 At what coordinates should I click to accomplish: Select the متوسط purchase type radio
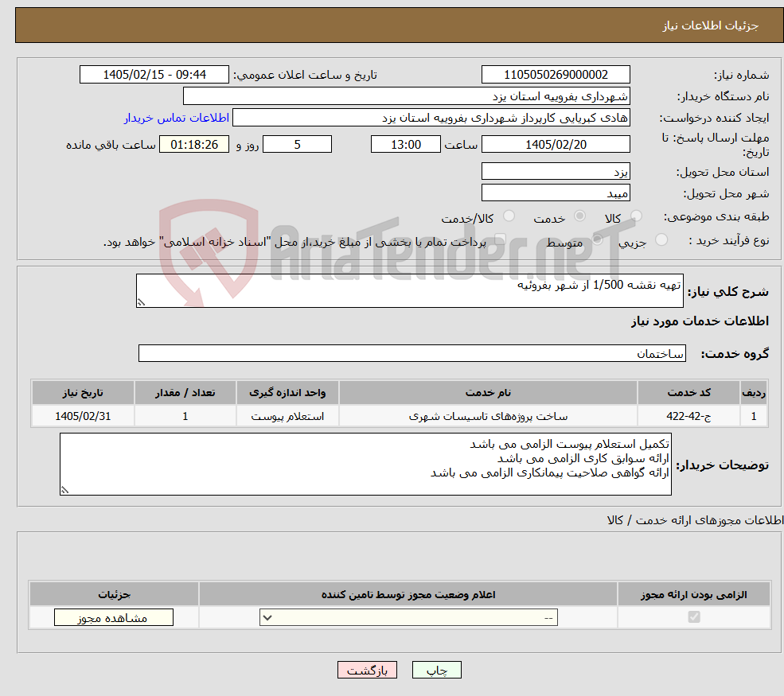[597, 240]
